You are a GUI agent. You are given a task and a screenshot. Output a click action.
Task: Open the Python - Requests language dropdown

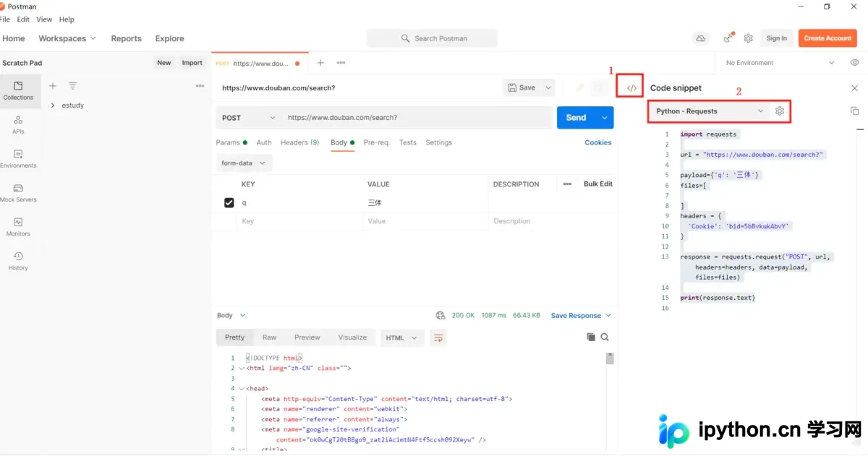pos(709,111)
